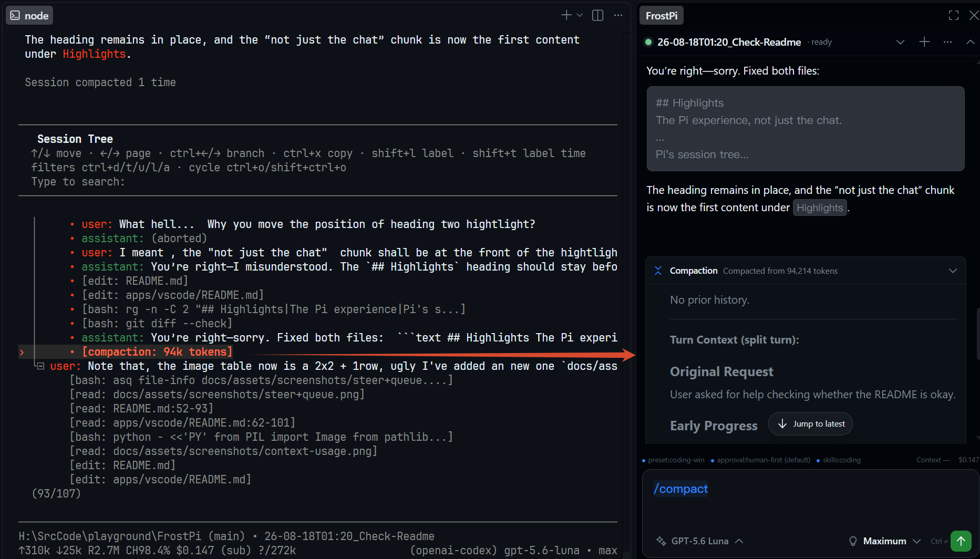
Task: Open the terminal panel more actions menu
Action: (618, 15)
